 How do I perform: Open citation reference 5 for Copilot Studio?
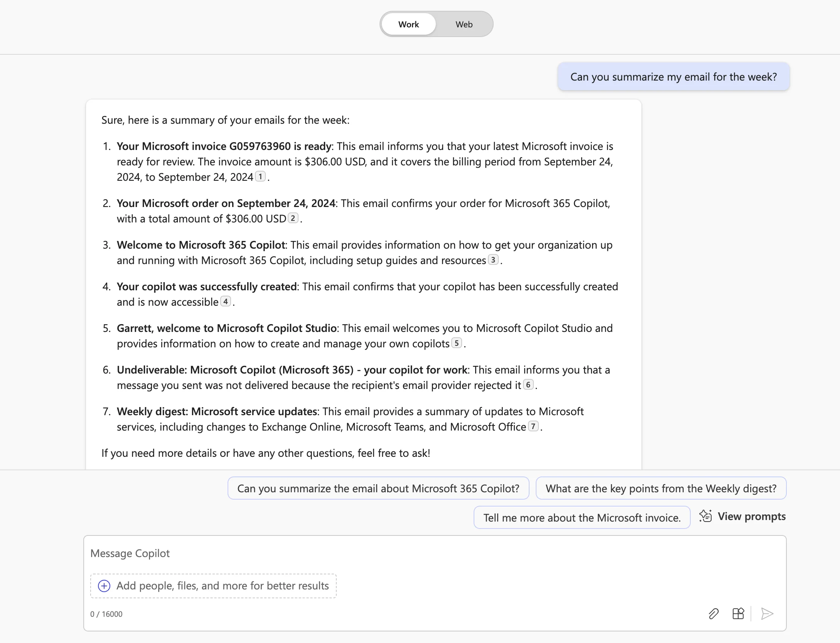457,343
